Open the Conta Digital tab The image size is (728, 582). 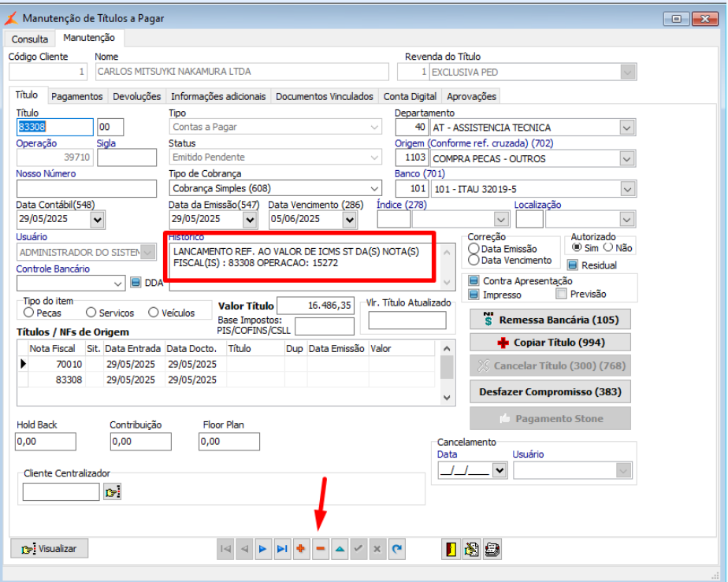coord(410,96)
